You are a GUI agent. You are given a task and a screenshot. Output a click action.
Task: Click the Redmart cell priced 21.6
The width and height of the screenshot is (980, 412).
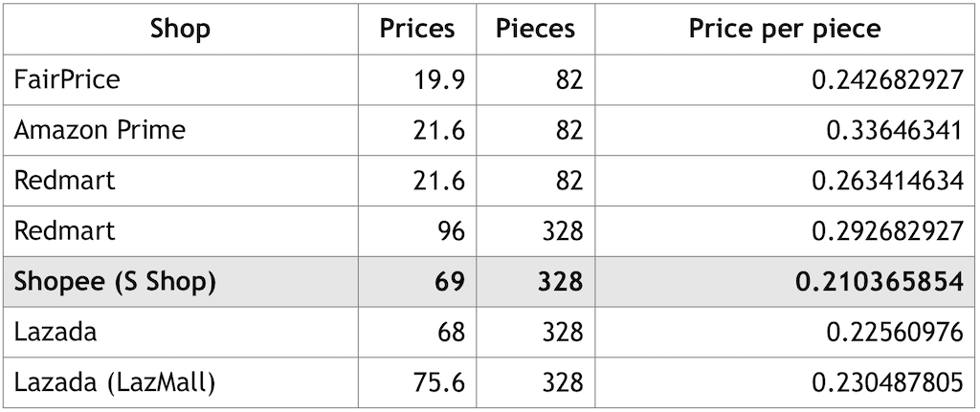[181, 181]
